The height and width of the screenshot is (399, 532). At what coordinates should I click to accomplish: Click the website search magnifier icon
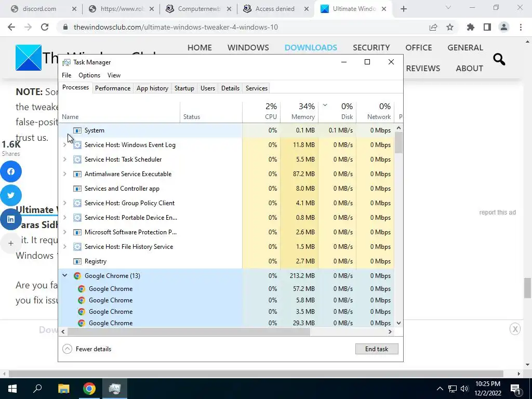tap(499, 59)
